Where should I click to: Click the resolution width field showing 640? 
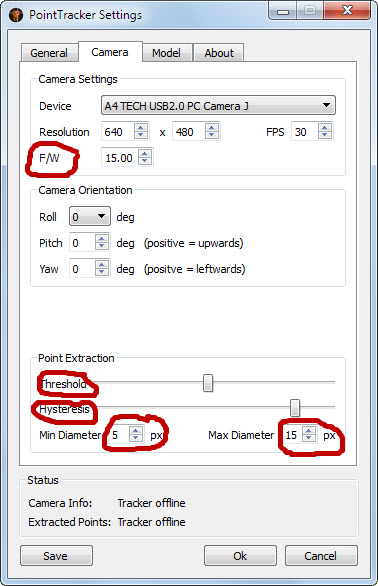(117, 132)
